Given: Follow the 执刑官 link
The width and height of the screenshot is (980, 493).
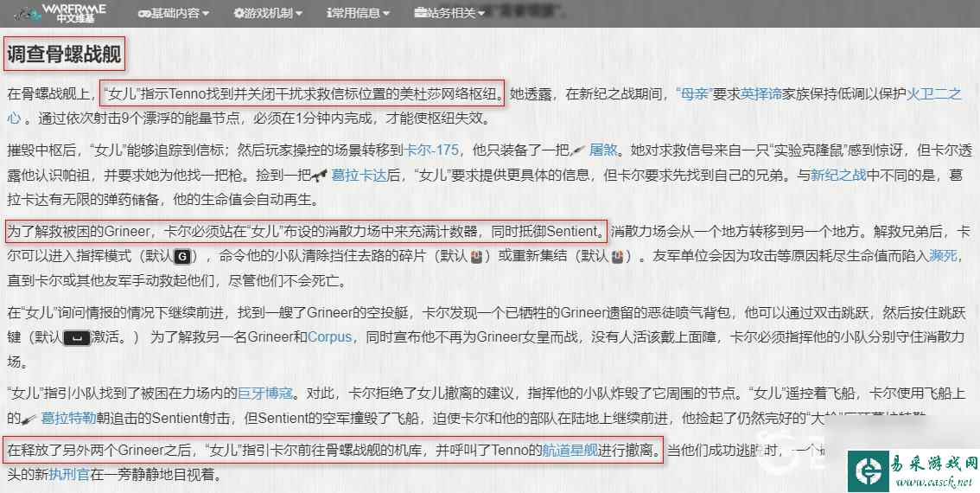Looking at the screenshot, I should point(69,475).
